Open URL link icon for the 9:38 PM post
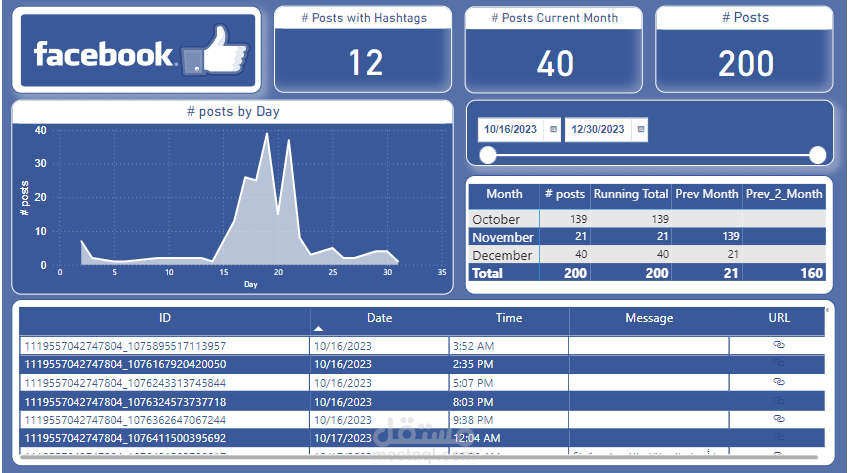 779,419
